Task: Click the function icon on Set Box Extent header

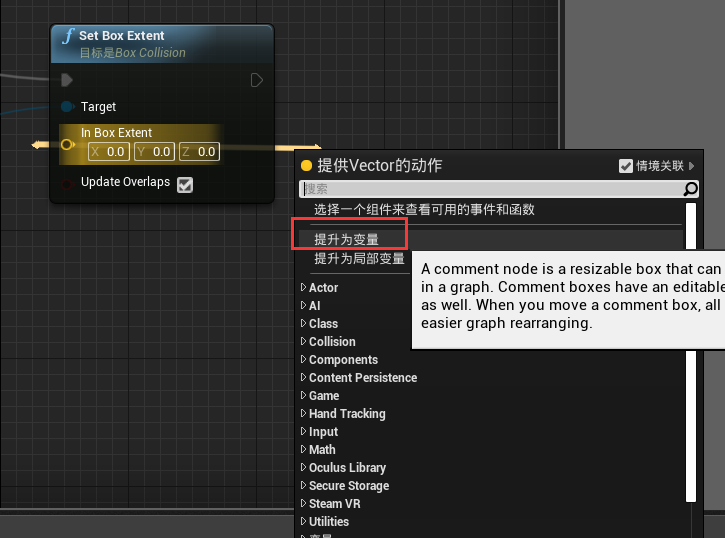Action: tap(68, 36)
